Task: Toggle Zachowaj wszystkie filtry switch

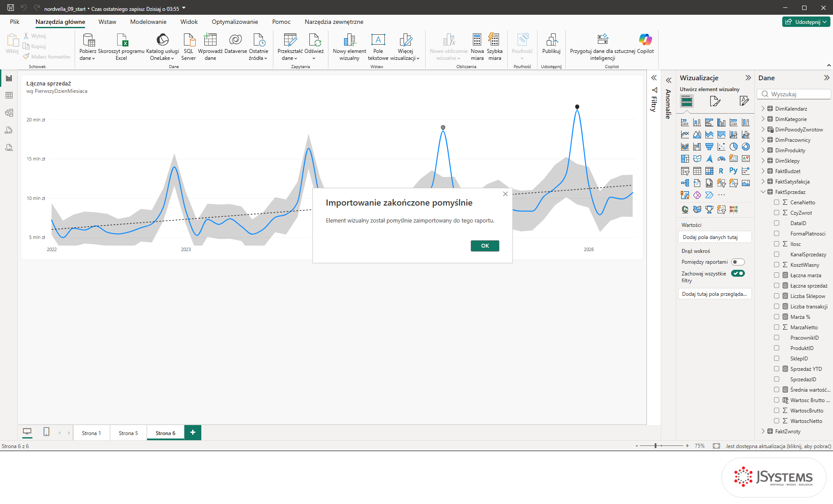Action: pyautogui.click(x=738, y=273)
